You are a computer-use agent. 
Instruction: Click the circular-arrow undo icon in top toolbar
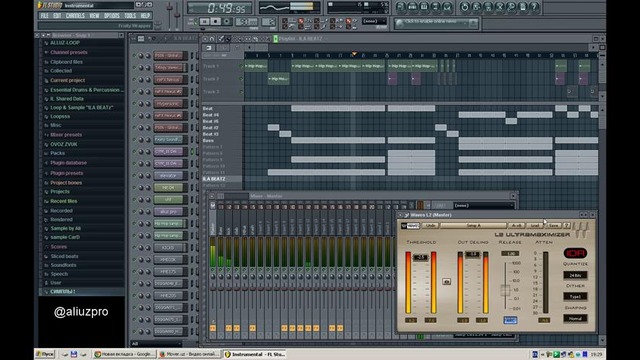click(x=464, y=7)
